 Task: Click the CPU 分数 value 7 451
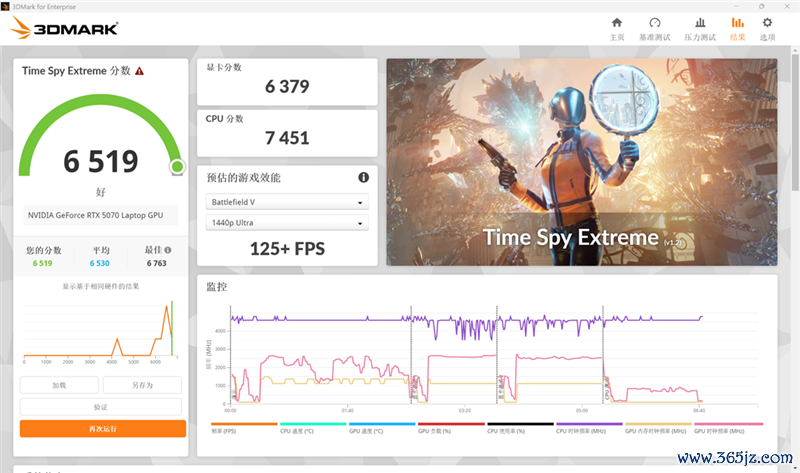pyautogui.click(x=287, y=138)
